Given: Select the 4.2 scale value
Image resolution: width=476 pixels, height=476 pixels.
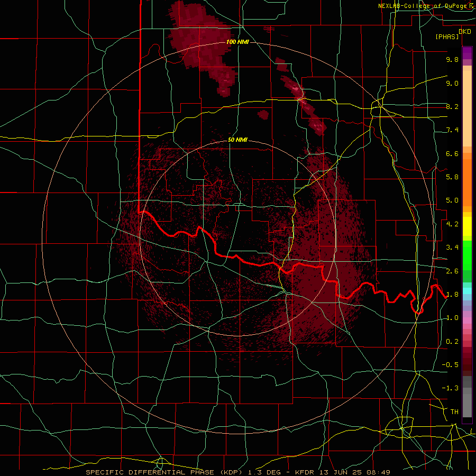Looking at the screenshot, I should coord(452,224).
